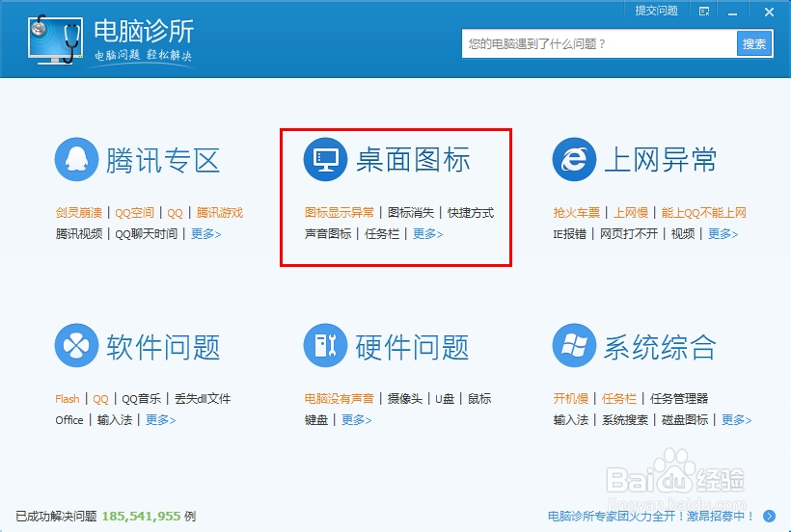Click the 上网异常 IE browser icon
The width and height of the screenshot is (791, 532).
tap(574, 159)
